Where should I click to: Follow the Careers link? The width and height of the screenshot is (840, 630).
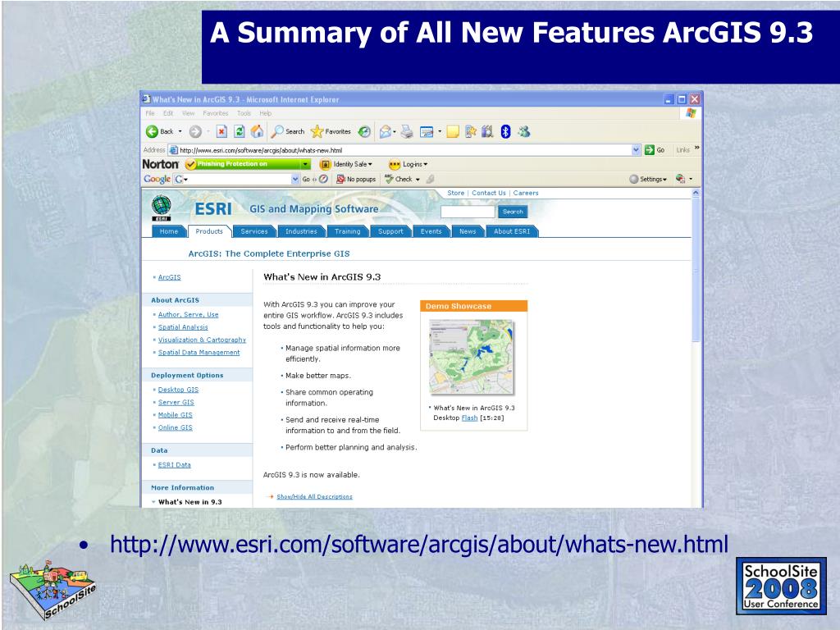click(x=526, y=193)
